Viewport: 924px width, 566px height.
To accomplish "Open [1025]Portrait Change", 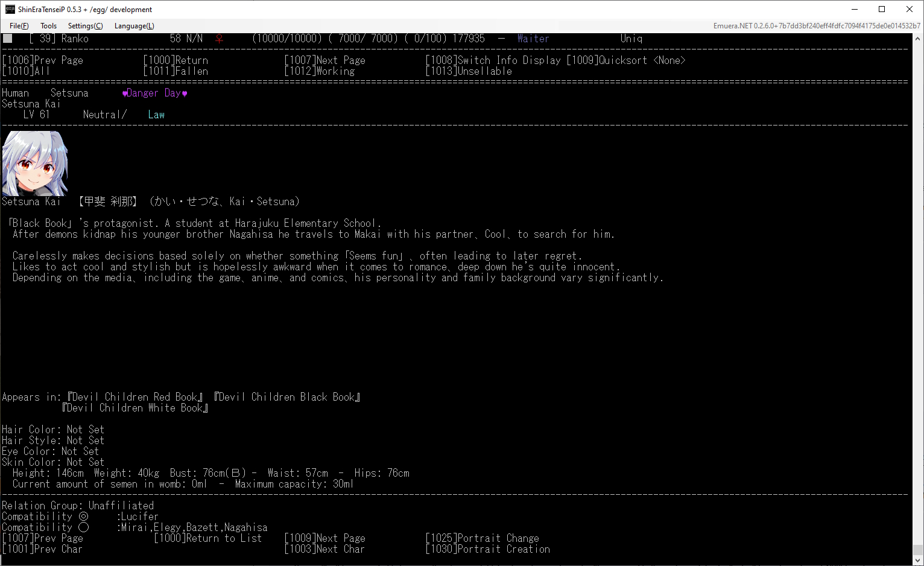I will (483, 538).
